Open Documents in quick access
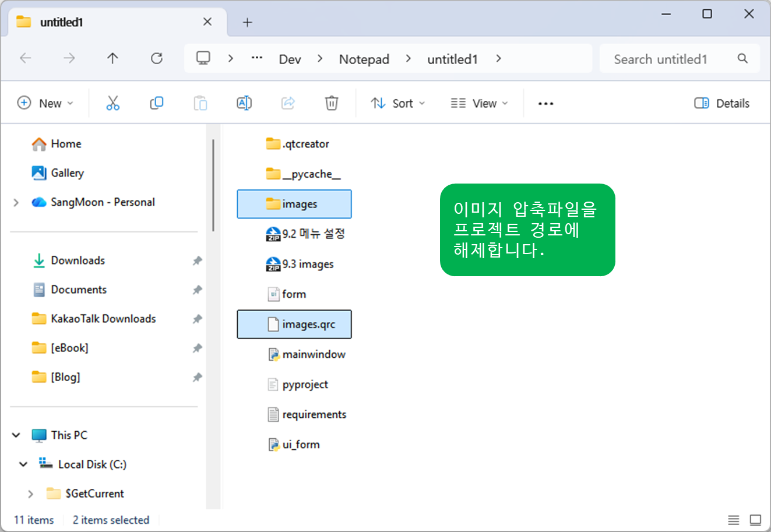Viewport: 771px width, 532px height. 70,290
